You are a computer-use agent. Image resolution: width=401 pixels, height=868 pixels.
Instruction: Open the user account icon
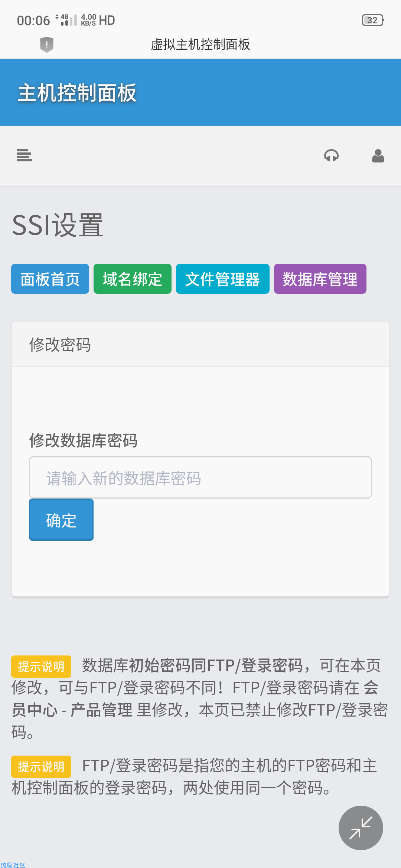(x=378, y=156)
